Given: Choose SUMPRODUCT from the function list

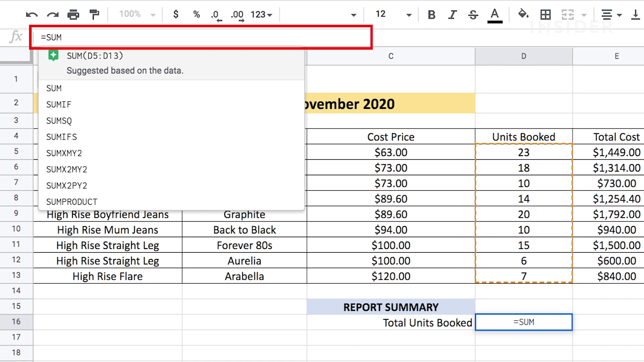Looking at the screenshot, I should [72, 202].
